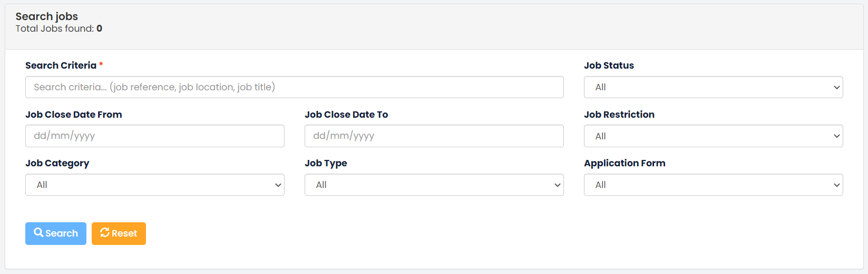Click the orange Reset button

tap(119, 233)
